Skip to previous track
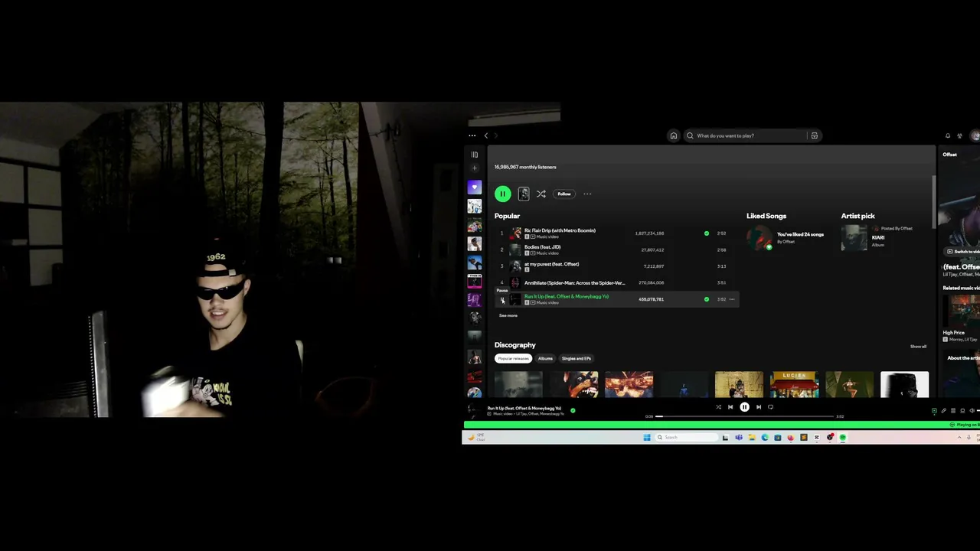 (x=730, y=407)
